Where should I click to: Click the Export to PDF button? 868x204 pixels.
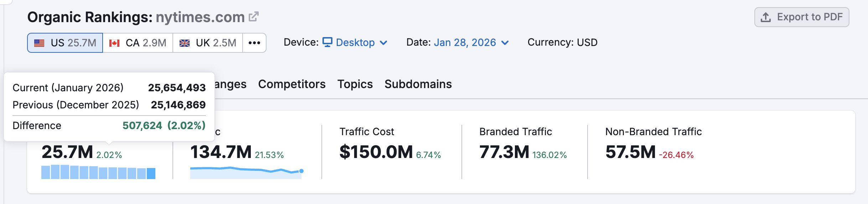pos(801,17)
